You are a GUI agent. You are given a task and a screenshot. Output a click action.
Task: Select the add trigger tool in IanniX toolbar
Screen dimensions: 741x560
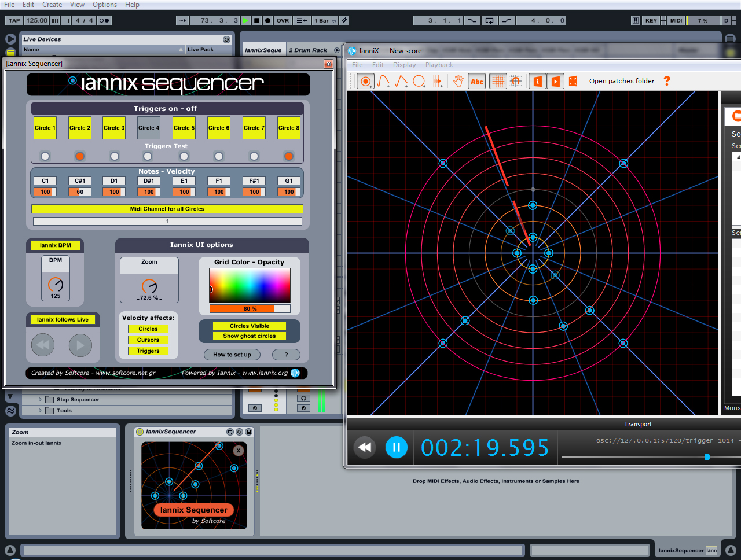click(365, 82)
